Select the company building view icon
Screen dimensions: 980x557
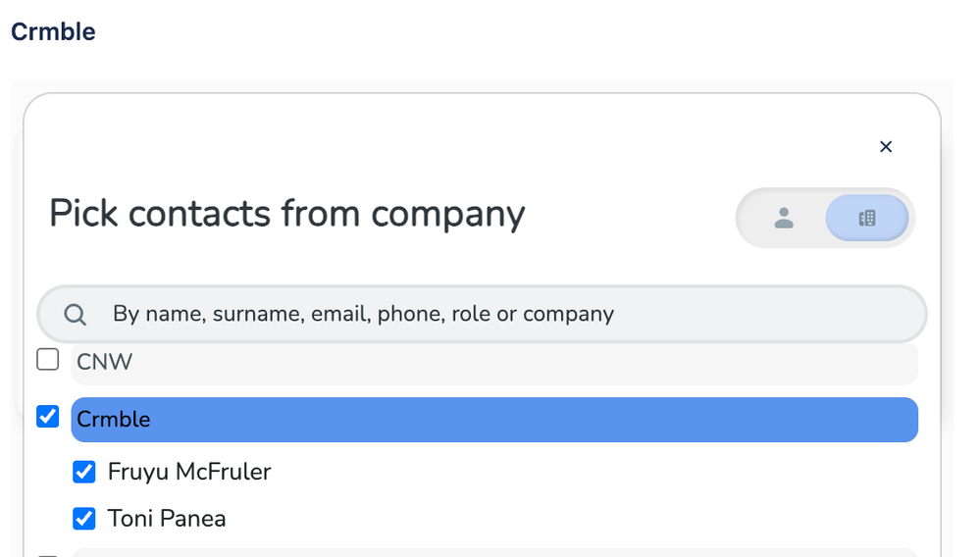coord(867,218)
